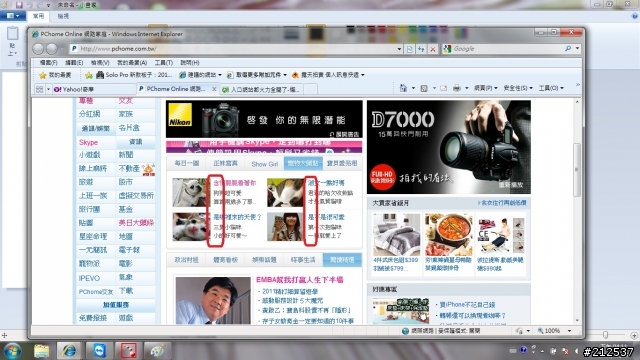Viewport: 640px width, 360px height.
Task: Switch to the 入口網站 third browser tab
Action: click(261, 89)
